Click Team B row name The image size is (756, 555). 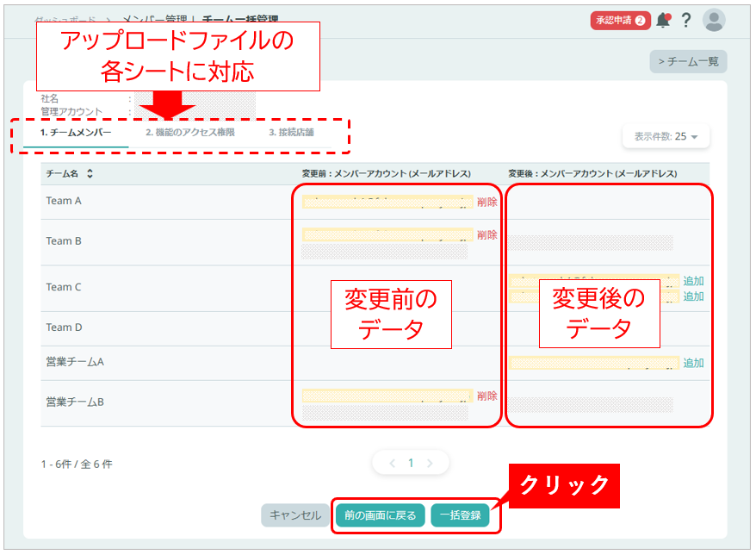click(x=64, y=241)
